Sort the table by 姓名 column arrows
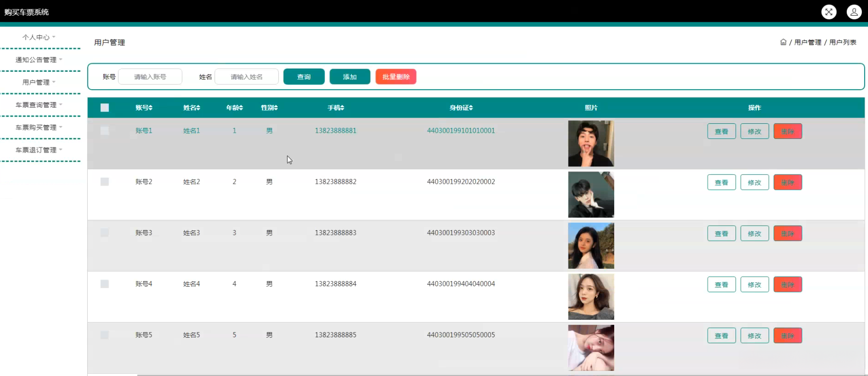This screenshot has height=376, width=868. tap(198, 108)
